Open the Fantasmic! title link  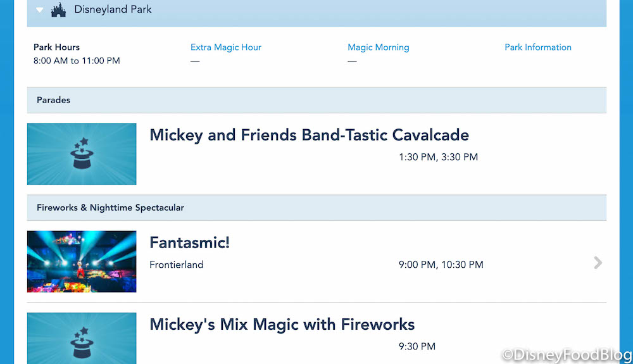pyautogui.click(x=189, y=242)
